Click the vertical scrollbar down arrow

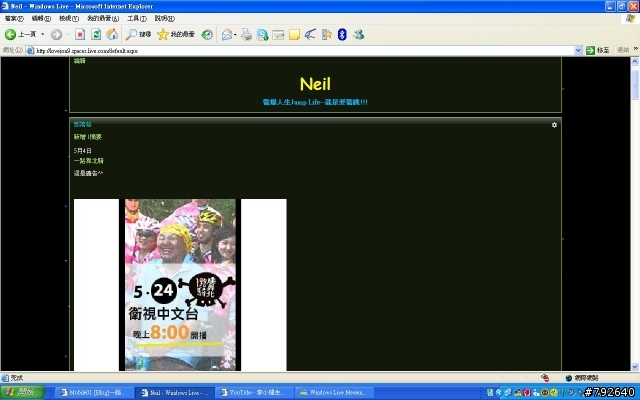[x=635, y=367]
